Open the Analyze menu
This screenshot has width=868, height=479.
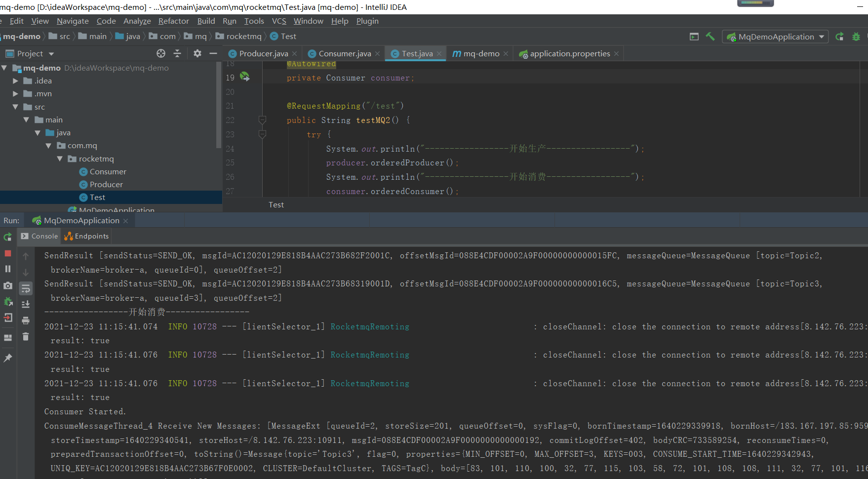coord(137,21)
